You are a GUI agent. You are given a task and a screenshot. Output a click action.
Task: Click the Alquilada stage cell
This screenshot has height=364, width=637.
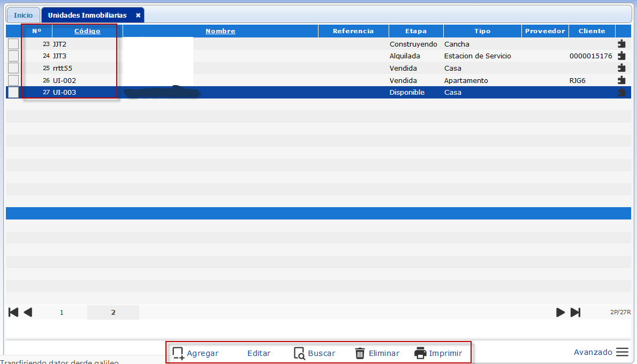tap(405, 56)
